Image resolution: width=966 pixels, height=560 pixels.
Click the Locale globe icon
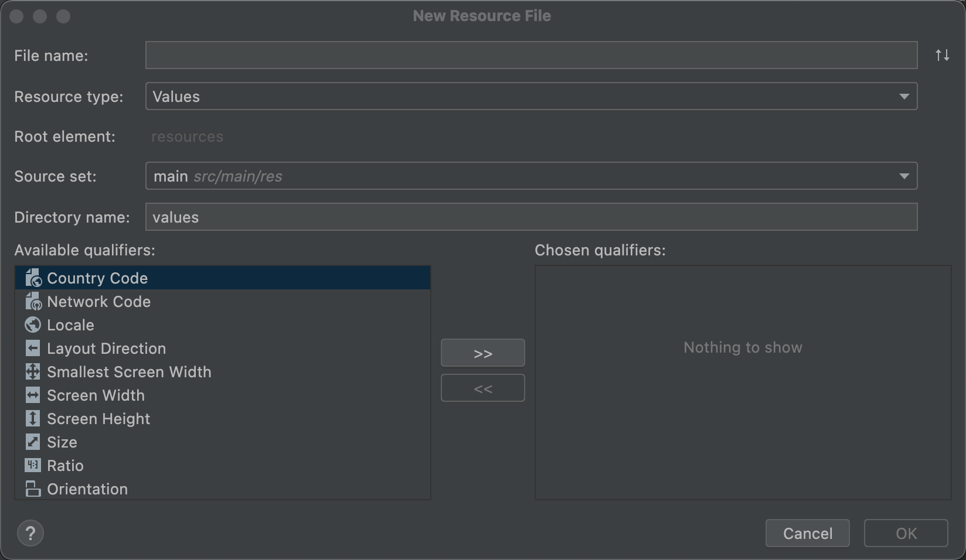click(x=33, y=325)
